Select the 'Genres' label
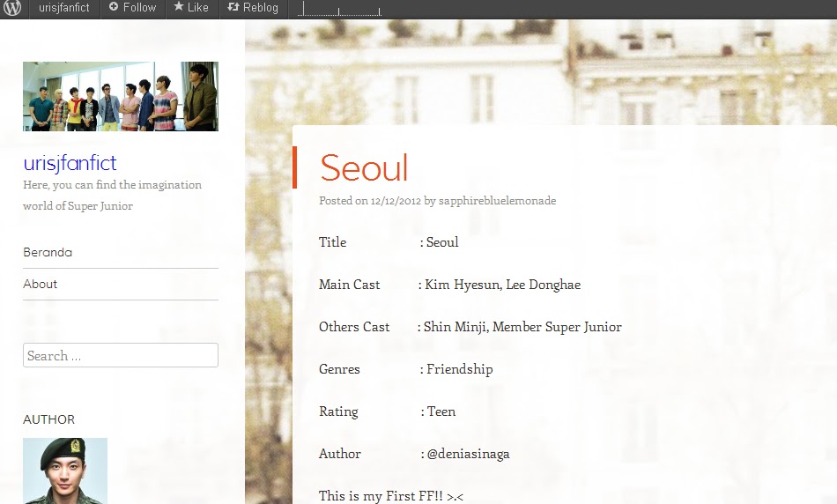837x504 pixels. (339, 369)
